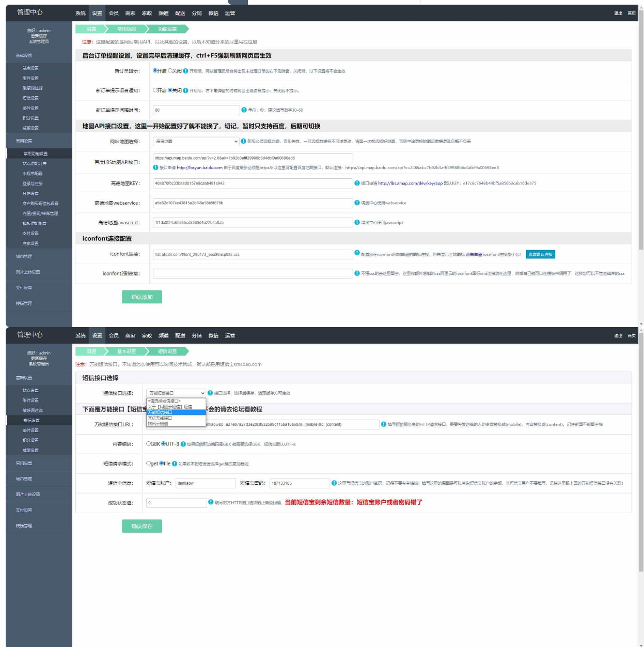This screenshot has height=647, width=644.
Task: Enable 开启 for 新订单提示语音通知
Action: tap(155, 90)
